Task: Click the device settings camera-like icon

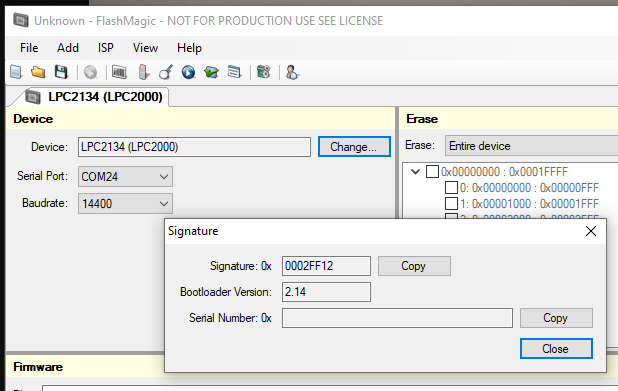Action: pyautogui.click(x=264, y=72)
